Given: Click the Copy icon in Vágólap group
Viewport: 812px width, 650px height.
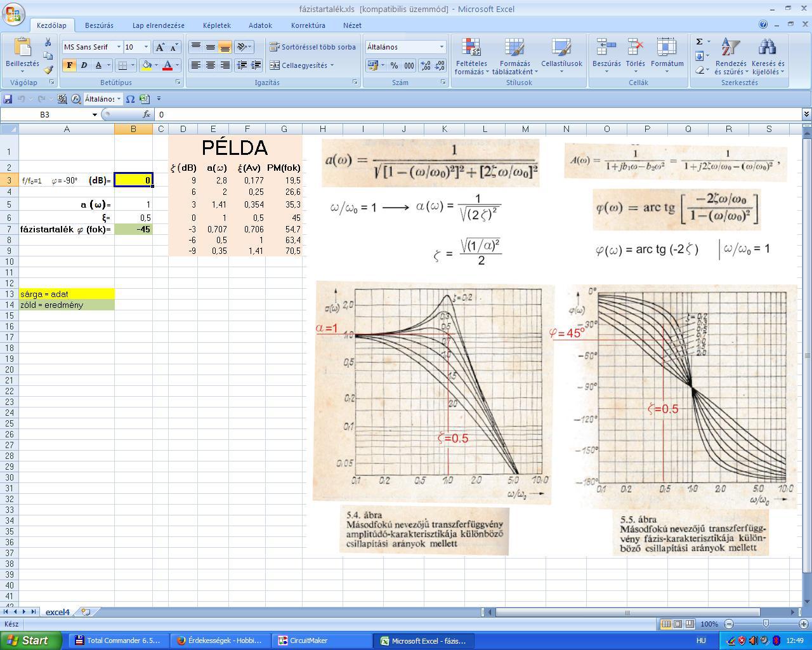Looking at the screenshot, I should (48, 56).
